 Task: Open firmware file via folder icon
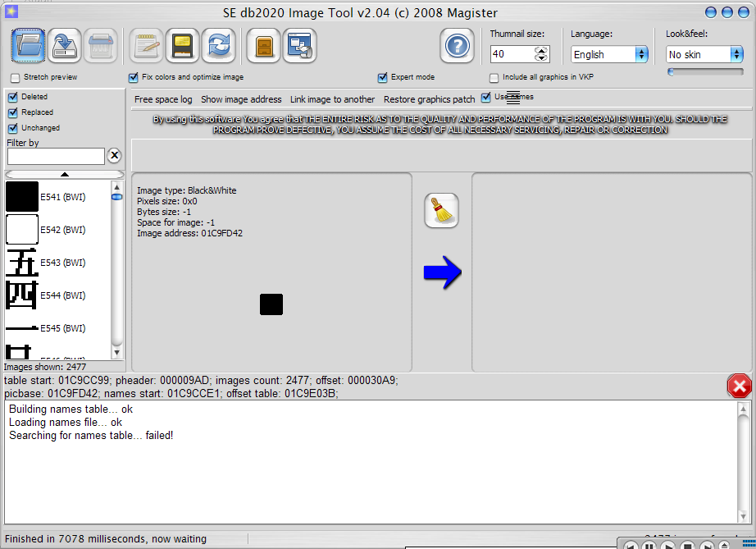[28, 45]
